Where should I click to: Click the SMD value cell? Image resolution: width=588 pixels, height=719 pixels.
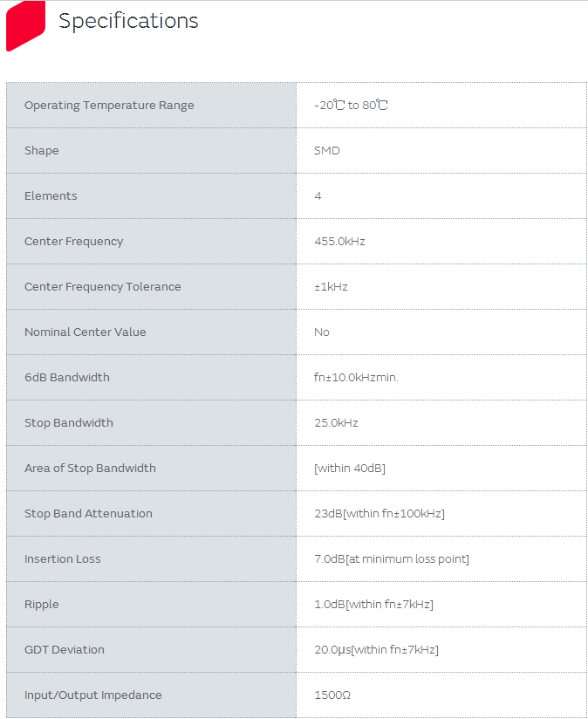pyautogui.click(x=327, y=151)
